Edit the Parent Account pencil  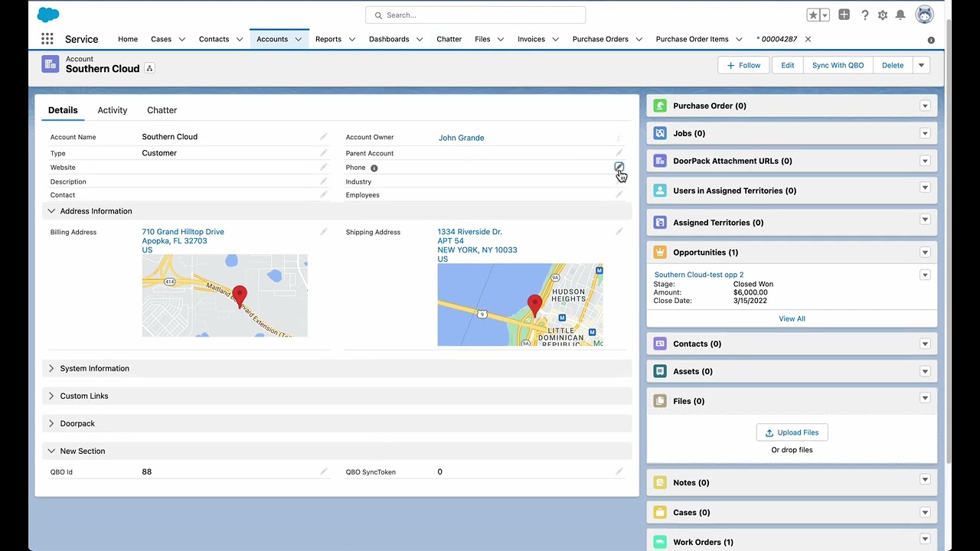(x=619, y=153)
